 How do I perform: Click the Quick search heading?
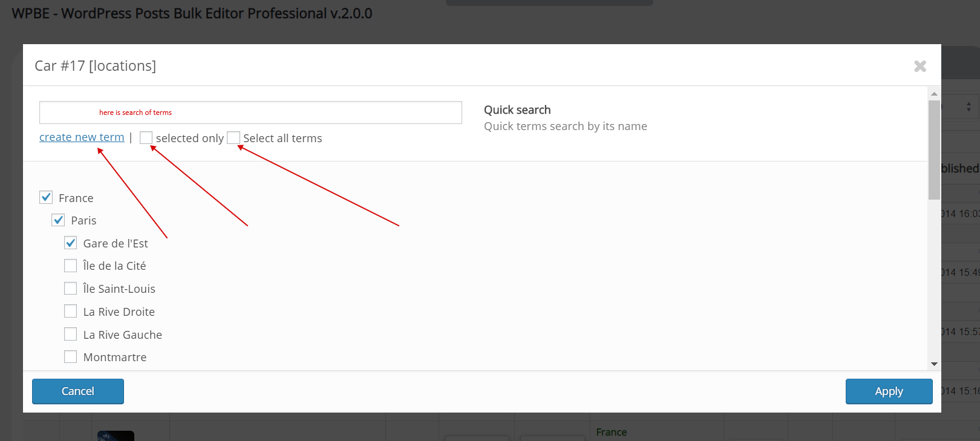[x=517, y=109]
